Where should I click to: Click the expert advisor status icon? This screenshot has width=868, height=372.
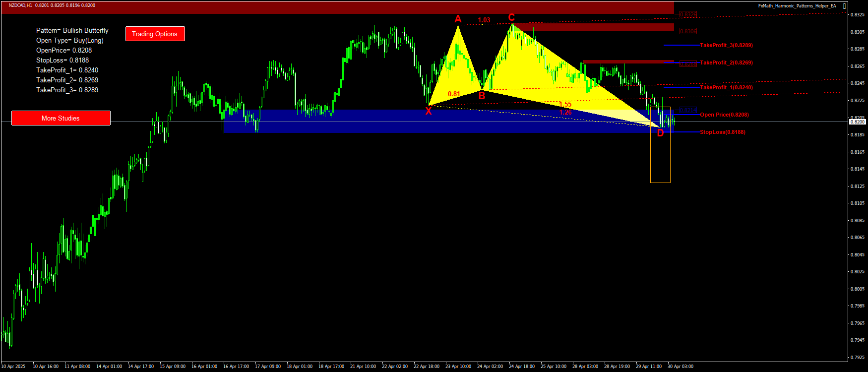tap(844, 6)
